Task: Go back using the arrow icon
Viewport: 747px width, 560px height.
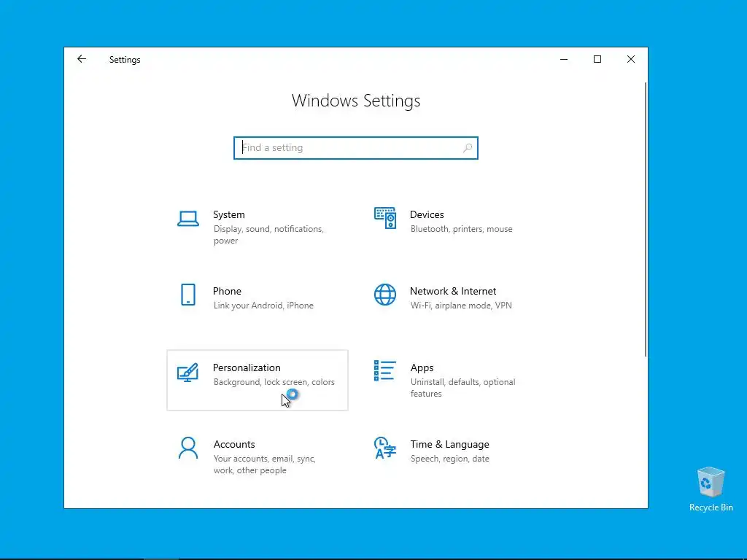Action: click(x=82, y=59)
